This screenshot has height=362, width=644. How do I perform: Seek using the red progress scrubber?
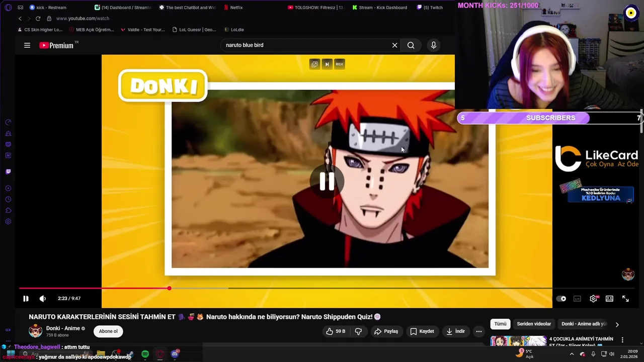(x=170, y=288)
